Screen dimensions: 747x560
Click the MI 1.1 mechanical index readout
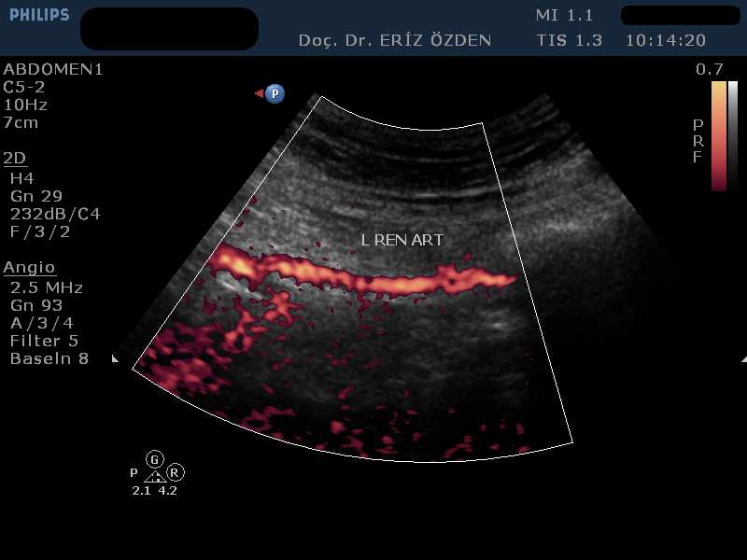564,16
